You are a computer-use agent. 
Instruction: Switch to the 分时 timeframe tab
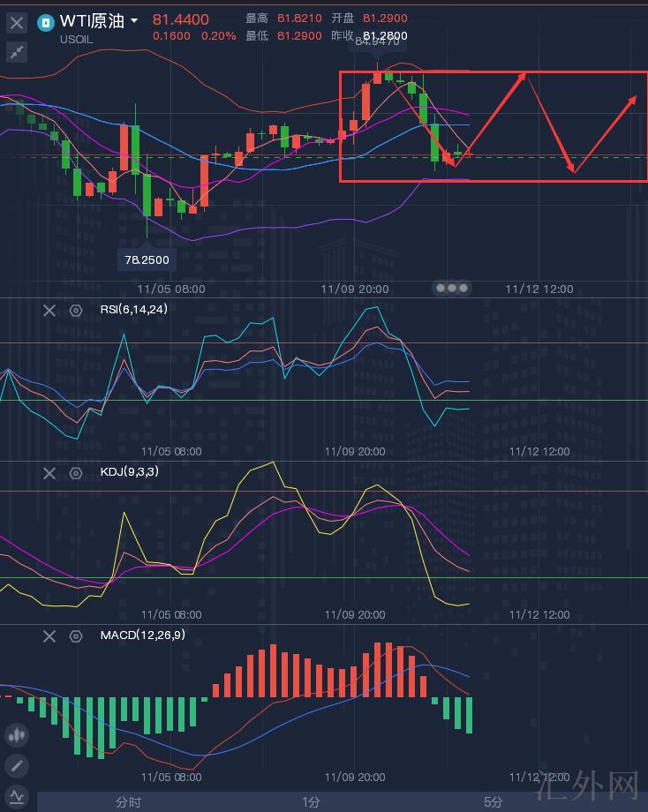click(x=129, y=802)
